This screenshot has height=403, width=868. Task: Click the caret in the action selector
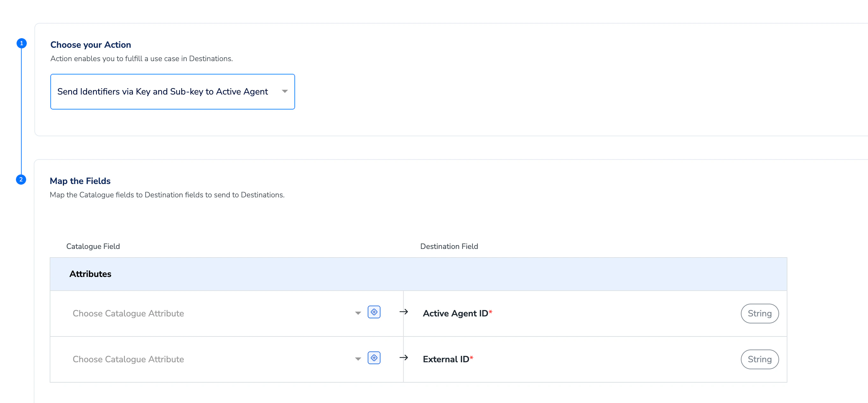pyautogui.click(x=285, y=92)
